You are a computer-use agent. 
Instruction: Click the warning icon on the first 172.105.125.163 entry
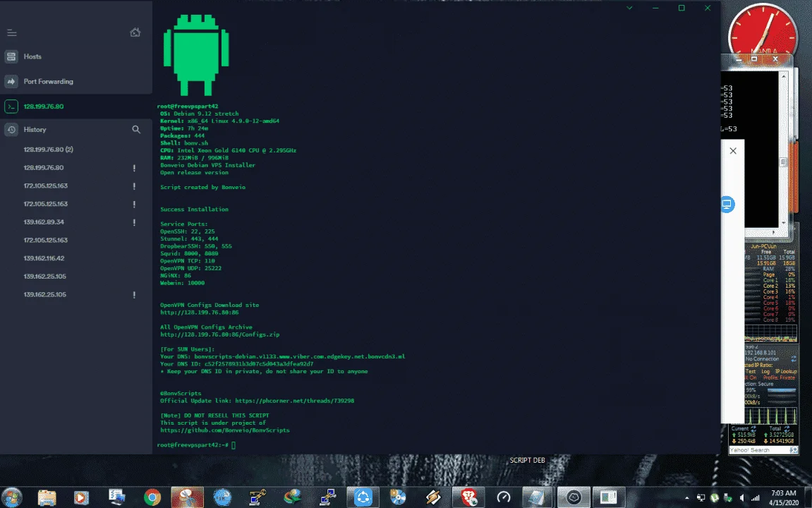[134, 186]
